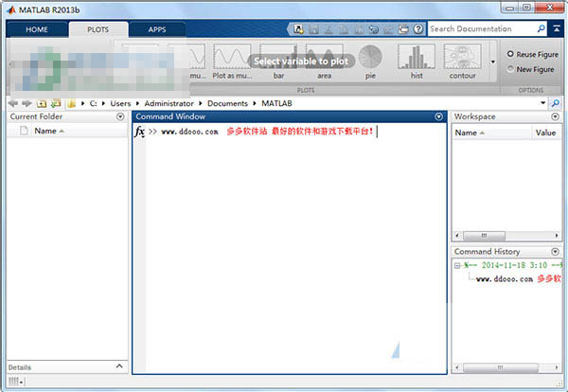Click inside Search Documentation field
Image resolution: width=568 pixels, height=392 pixels.
[482, 28]
